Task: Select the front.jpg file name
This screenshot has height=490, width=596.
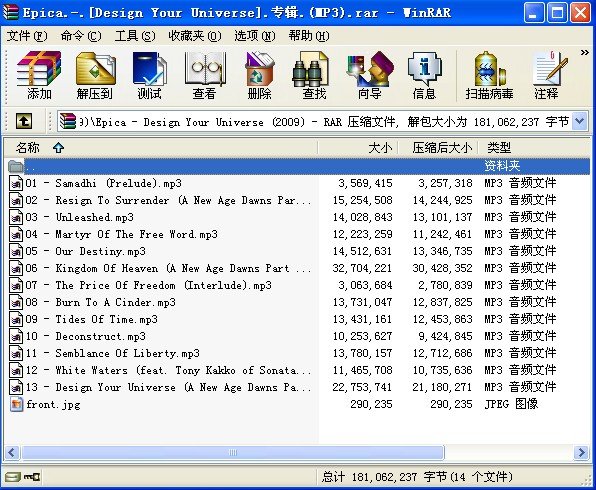Action: point(53,404)
